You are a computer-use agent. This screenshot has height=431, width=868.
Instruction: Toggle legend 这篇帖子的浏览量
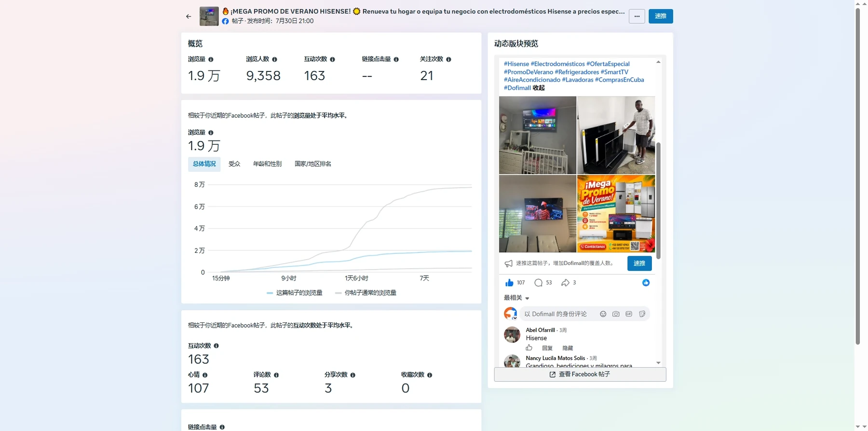[294, 293]
